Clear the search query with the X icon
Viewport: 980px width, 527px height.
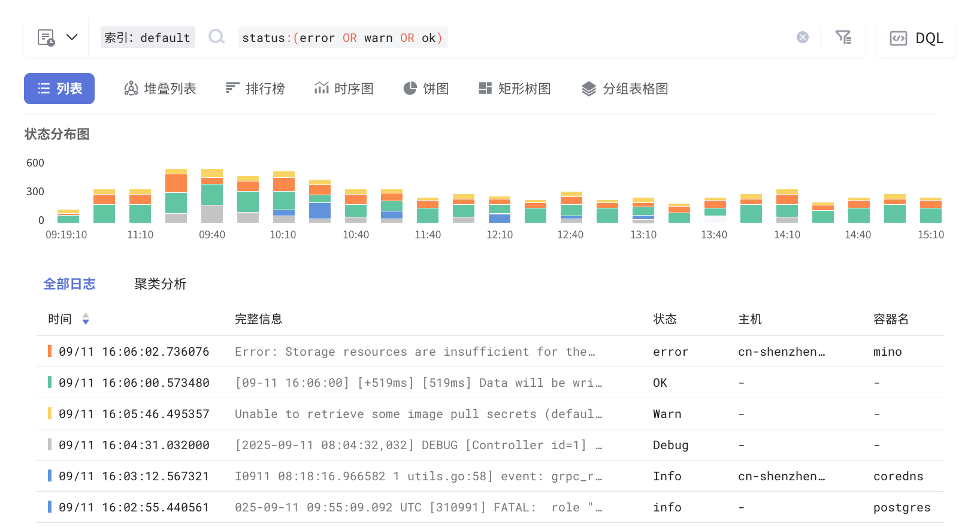pos(803,37)
